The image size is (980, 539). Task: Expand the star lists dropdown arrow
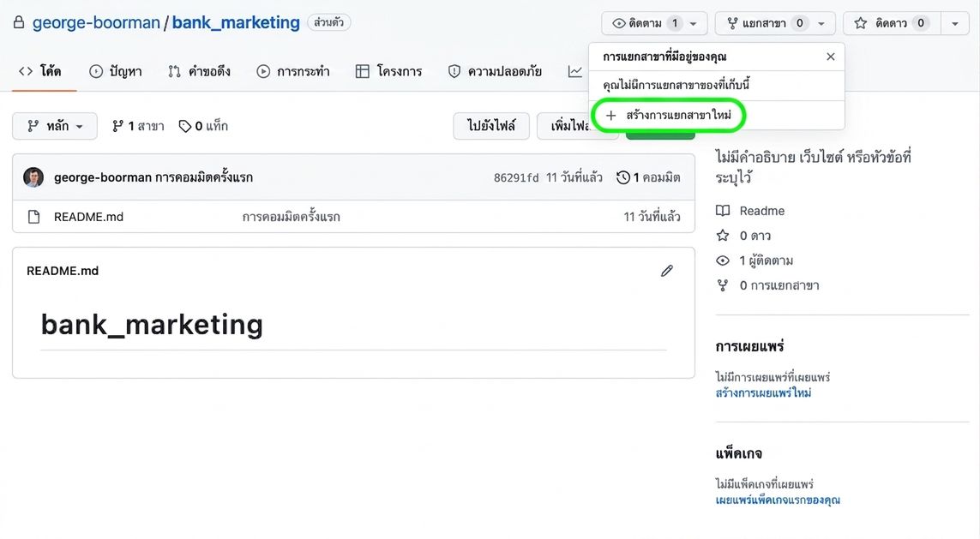955,23
